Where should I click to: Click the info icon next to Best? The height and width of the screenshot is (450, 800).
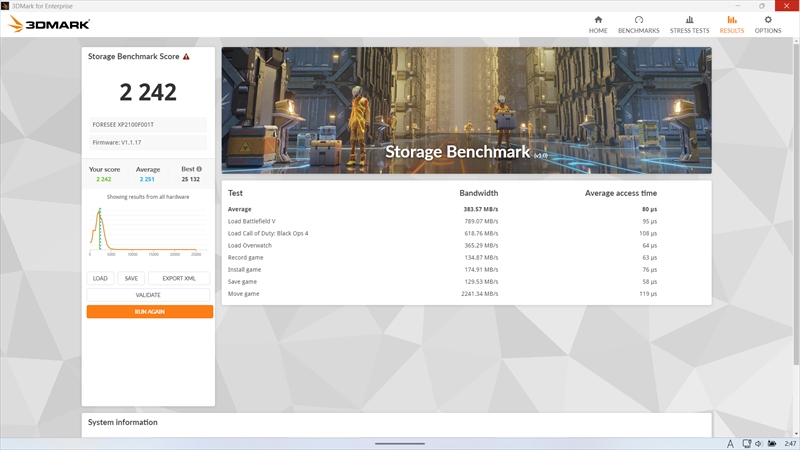(199, 169)
